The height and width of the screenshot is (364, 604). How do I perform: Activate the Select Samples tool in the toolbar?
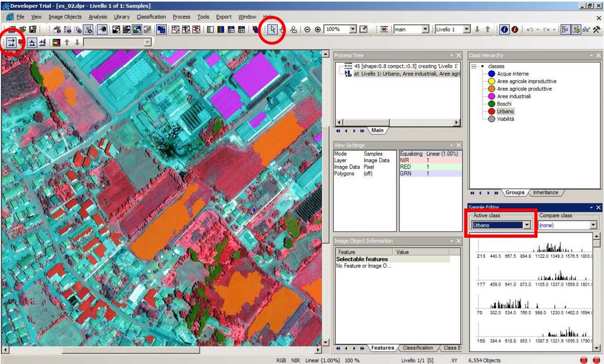12,42
